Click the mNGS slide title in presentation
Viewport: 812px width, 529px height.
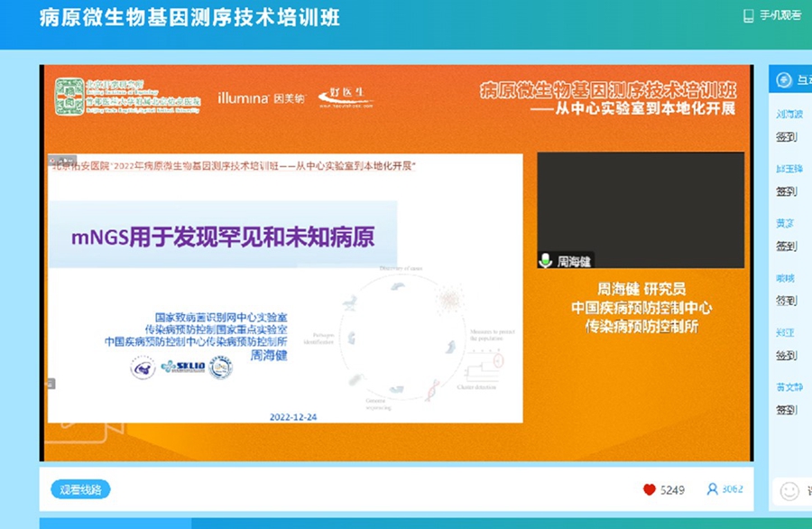pos(222,237)
